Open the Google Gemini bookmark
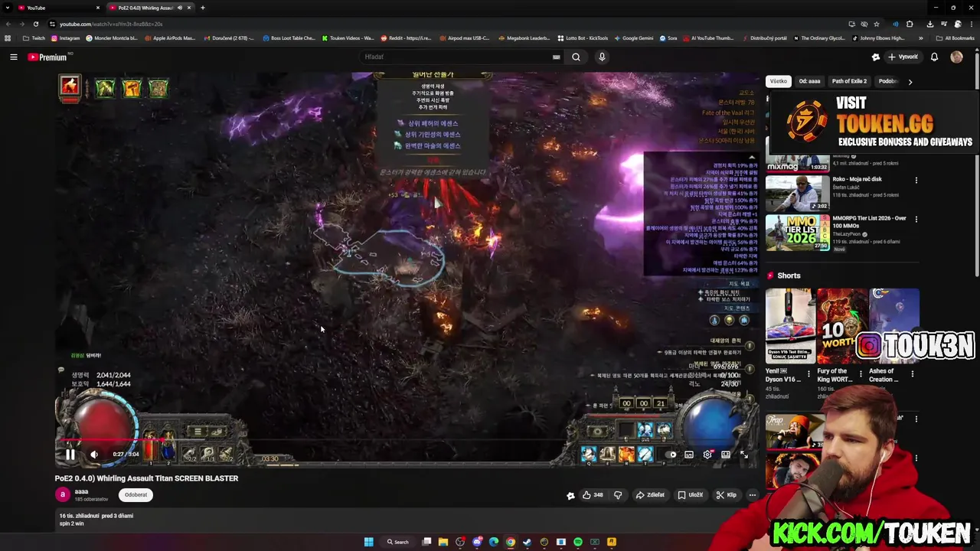Screen dimensions: 980x551 click(634, 38)
